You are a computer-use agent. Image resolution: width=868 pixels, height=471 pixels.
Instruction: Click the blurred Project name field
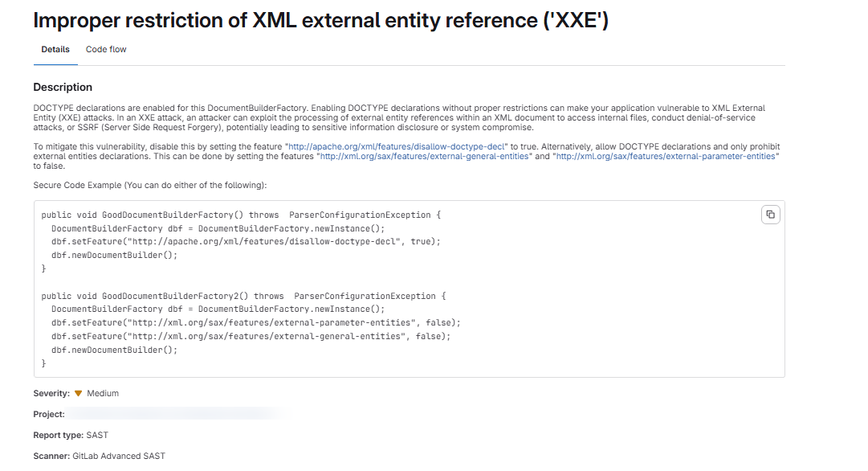(177, 414)
